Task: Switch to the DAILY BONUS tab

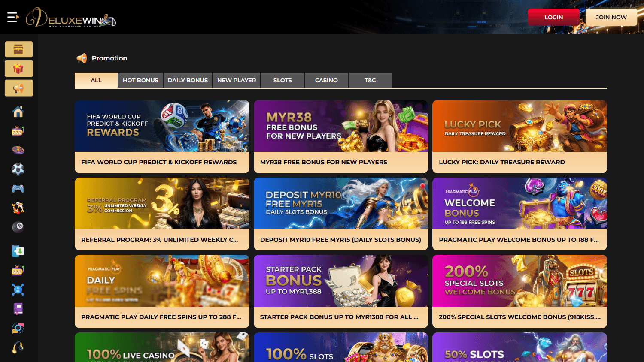Action: point(188,81)
